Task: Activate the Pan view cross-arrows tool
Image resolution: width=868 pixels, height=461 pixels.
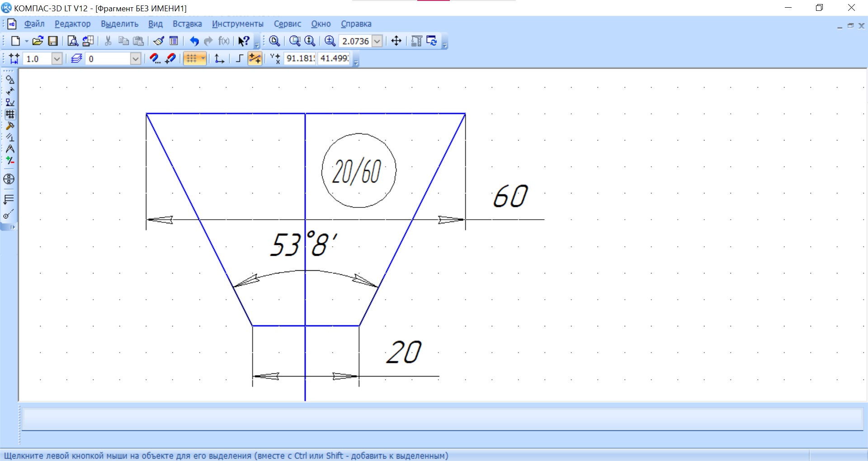Action: (x=396, y=41)
